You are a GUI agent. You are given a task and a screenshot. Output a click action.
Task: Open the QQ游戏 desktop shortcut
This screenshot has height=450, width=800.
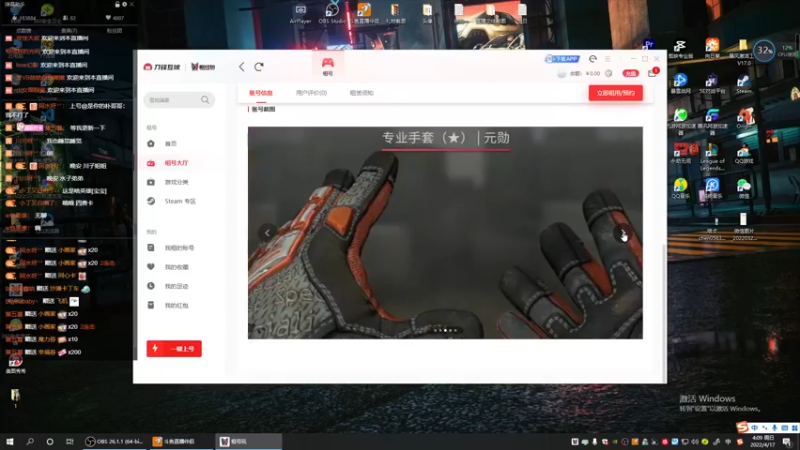[744, 154]
